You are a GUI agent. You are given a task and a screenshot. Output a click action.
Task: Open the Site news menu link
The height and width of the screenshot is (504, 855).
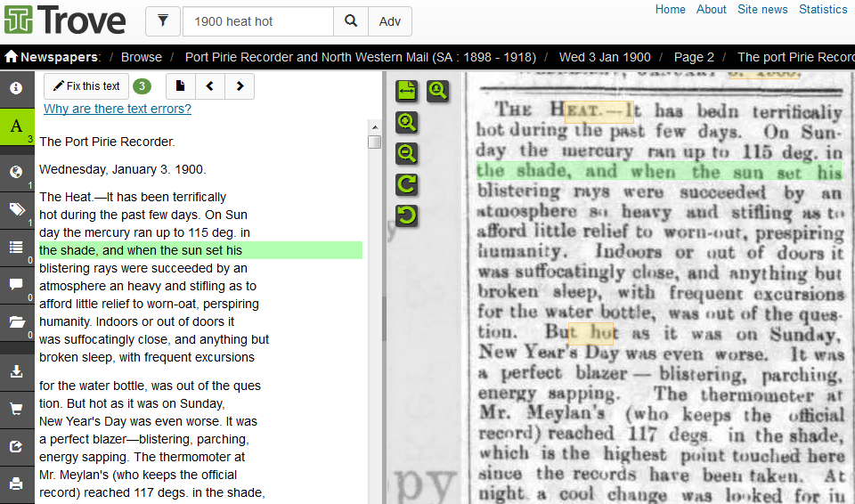(762, 10)
